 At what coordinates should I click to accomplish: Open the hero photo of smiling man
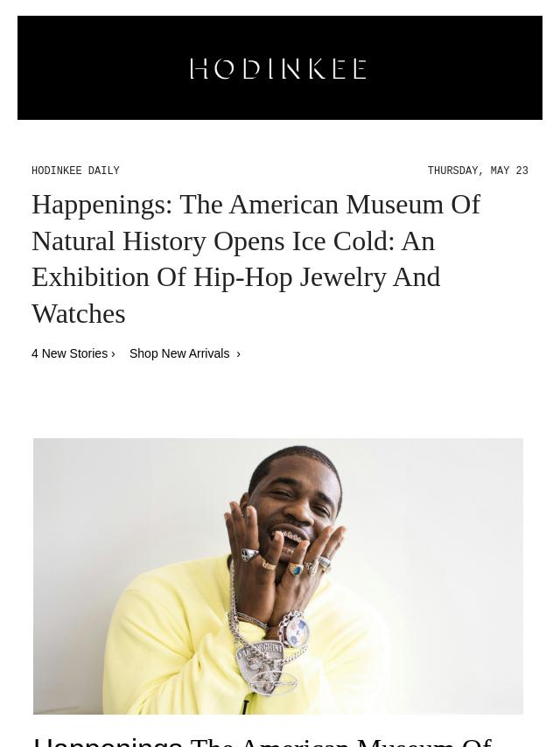278,576
